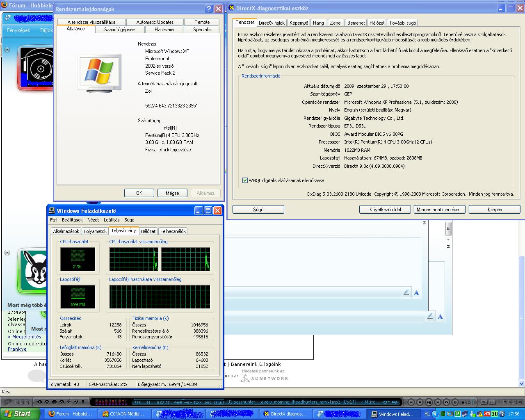The width and height of the screenshot is (525, 420).
Task: Open the Súgó menu in Task Manager
Action: pyautogui.click(x=129, y=220)
